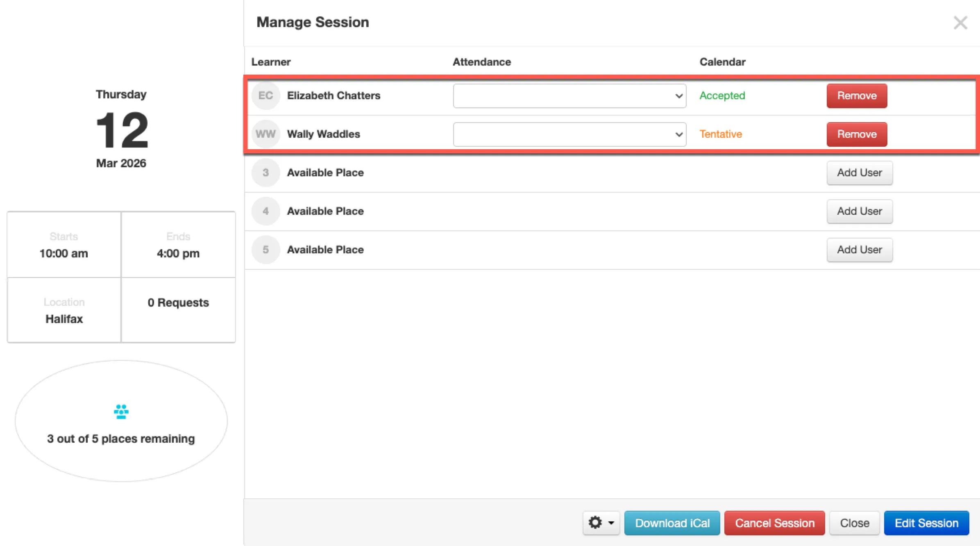The image size is (980, 546).
Task: Add a user to place 5
Action: pos(859,250)
